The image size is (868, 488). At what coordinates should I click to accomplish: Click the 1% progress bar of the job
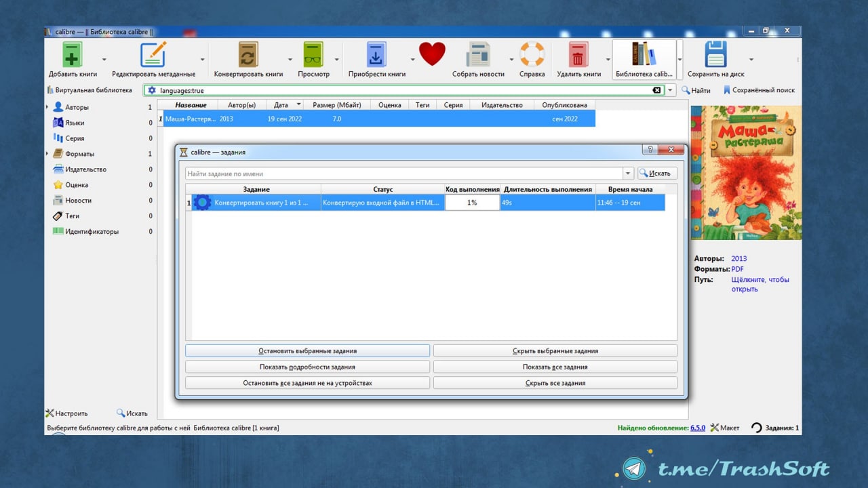(472, 203)
